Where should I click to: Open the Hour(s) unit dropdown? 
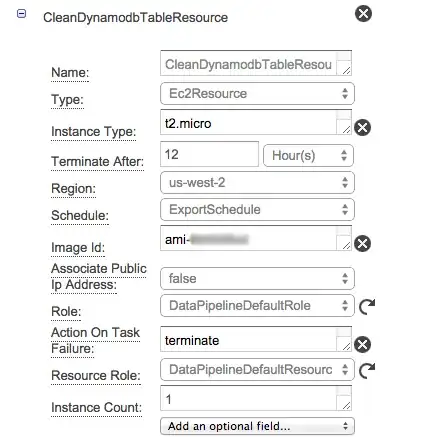coord(308,156)
